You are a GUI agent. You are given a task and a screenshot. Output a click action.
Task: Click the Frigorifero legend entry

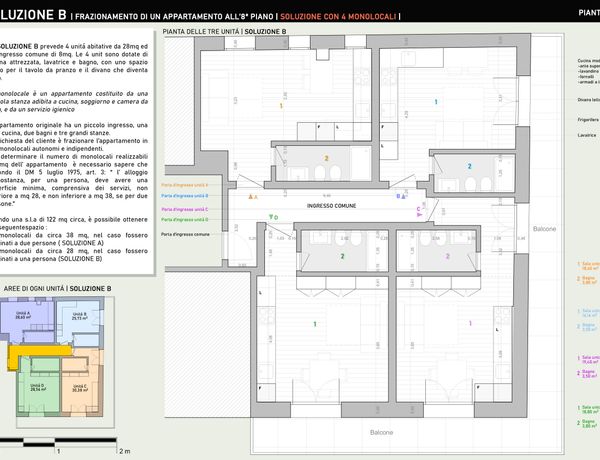click(x=588, y=118)
